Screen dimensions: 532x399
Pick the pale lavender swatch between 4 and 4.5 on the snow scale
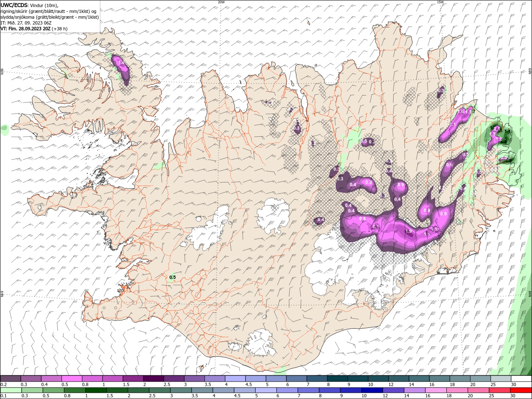235,379
